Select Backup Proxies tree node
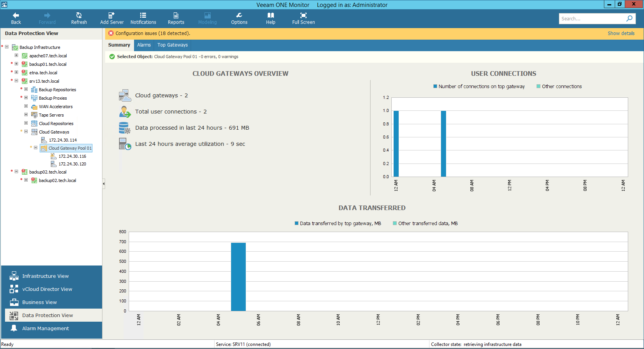Screen dimensions: 644x349 click(53, 98)
